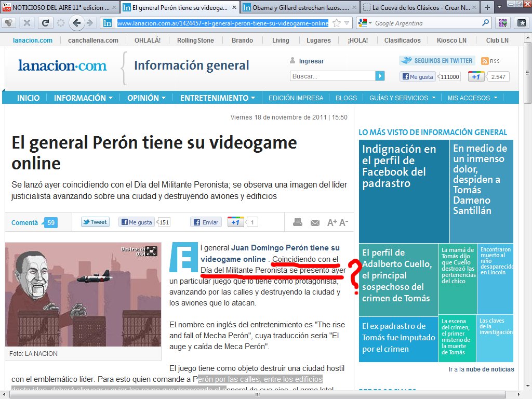Open EDICIÓN IMPRESA section
Screen dimensions: 532x399
coord(296,98)
